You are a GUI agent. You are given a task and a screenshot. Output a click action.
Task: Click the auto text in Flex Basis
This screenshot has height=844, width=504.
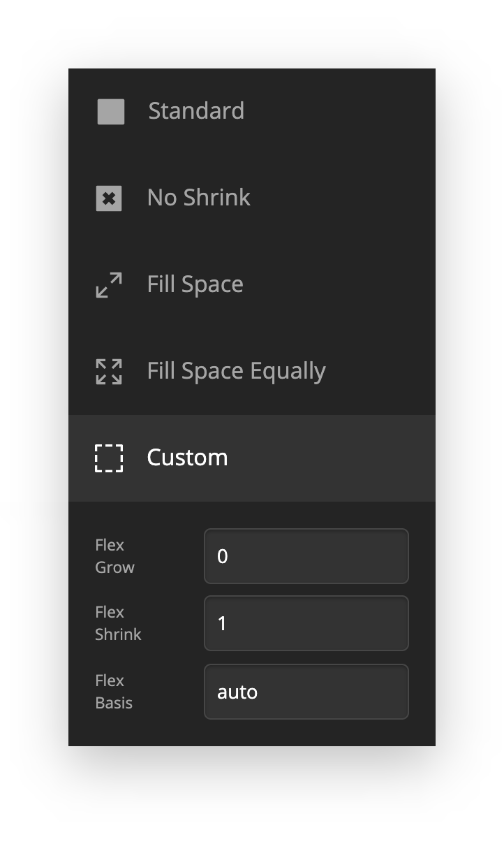click(237, 692)
